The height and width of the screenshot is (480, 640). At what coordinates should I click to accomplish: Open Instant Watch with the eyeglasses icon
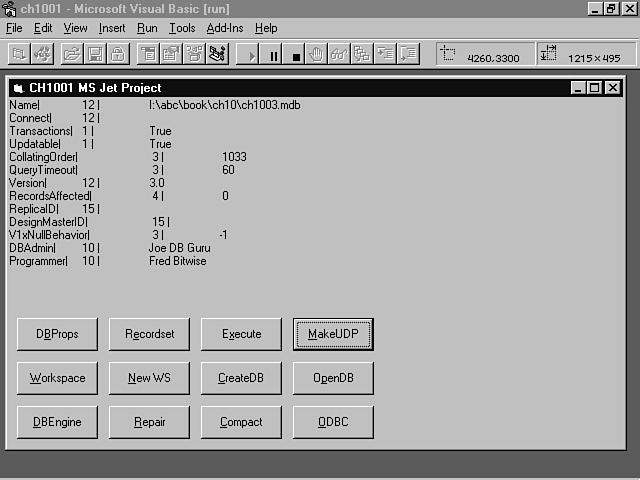339,54
